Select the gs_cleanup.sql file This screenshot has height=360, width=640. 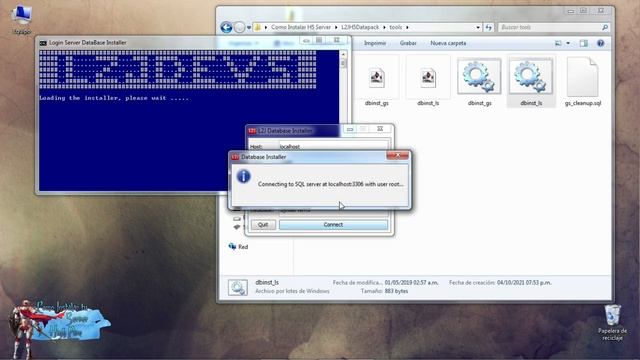pyautogui.click(x=583, y=82)
